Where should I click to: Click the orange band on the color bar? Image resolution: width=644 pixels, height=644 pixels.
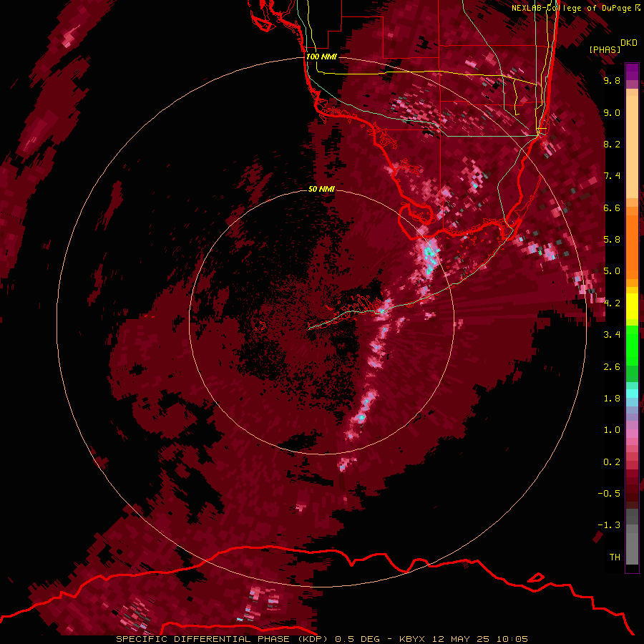pos(632,243)
